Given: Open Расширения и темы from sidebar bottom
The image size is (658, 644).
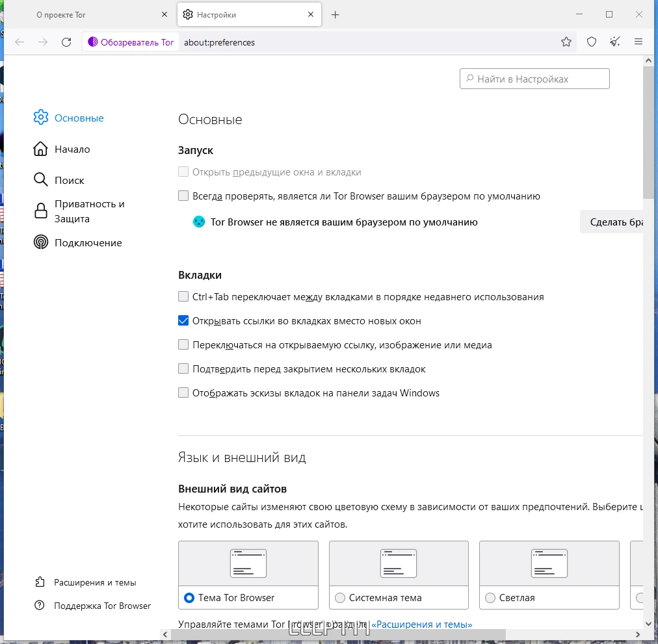Looking at the screenshot, I should pyautogui.click(x=86, y=582).
